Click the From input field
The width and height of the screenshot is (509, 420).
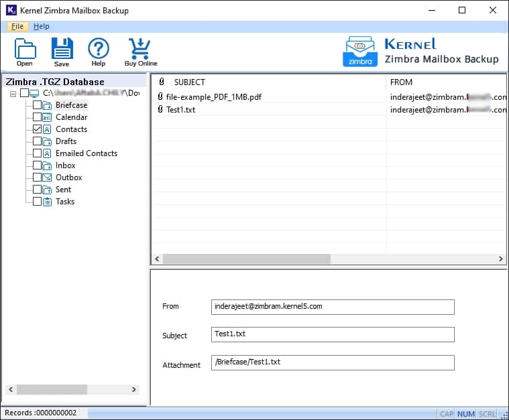tap(333, 307)
